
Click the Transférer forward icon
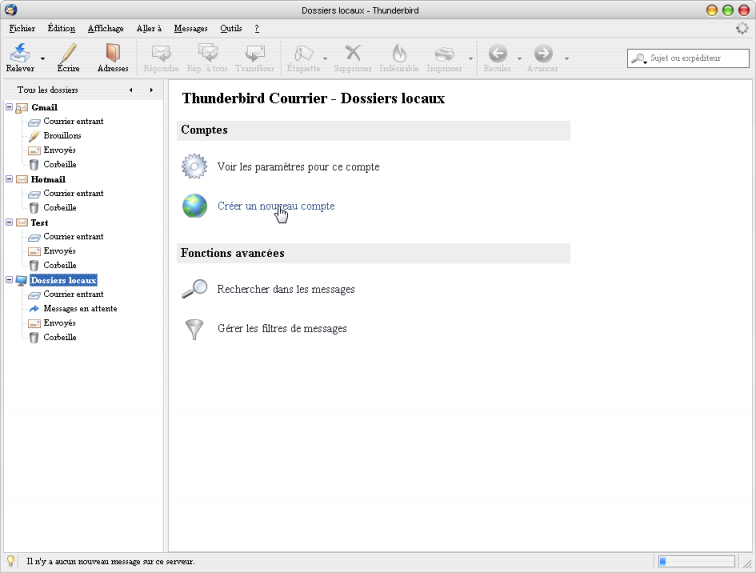[x=255, y=53]
